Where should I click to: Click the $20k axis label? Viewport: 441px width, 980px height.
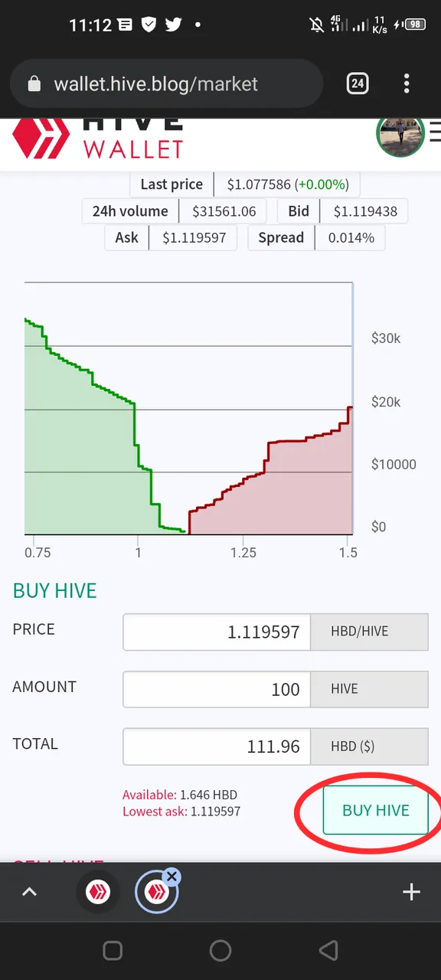(x=386, y=402)
